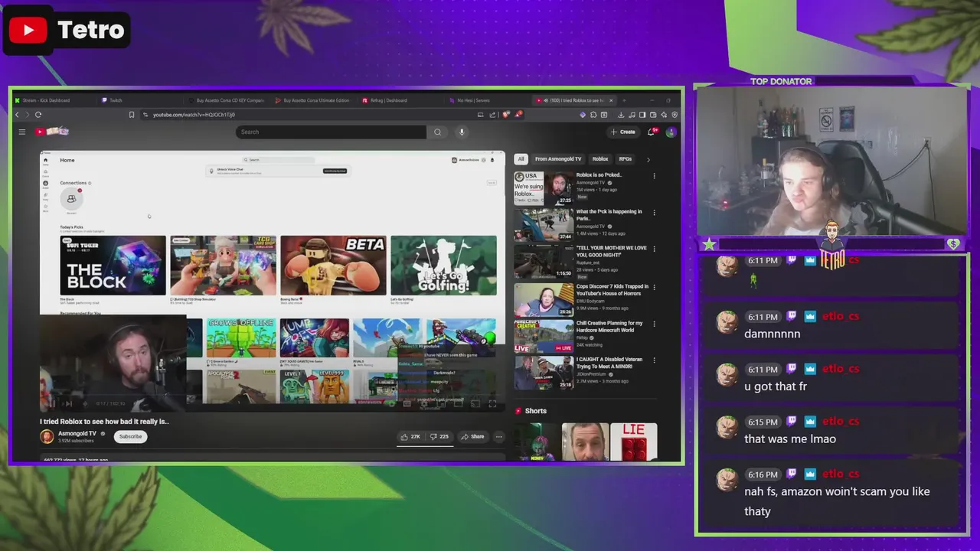980x551 pixels.
Task: Open the Brave Shields icon
Action: (505, 115)
